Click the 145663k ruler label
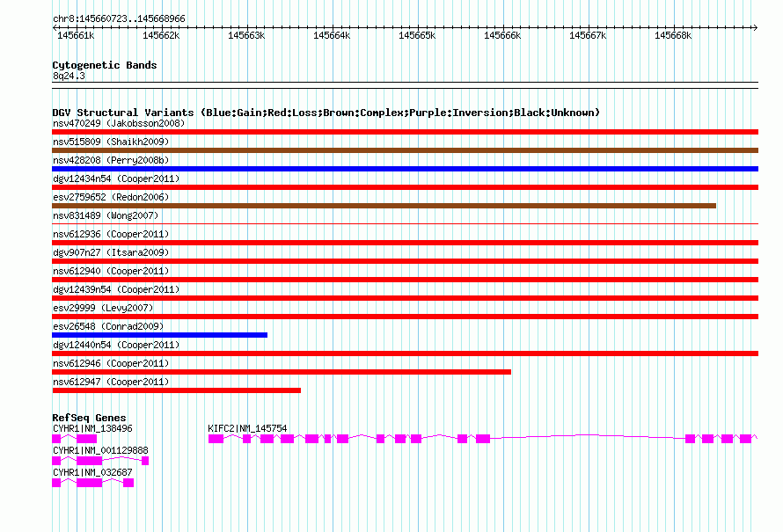Viewport: 783px width, 532px height. tap(246, 35)
